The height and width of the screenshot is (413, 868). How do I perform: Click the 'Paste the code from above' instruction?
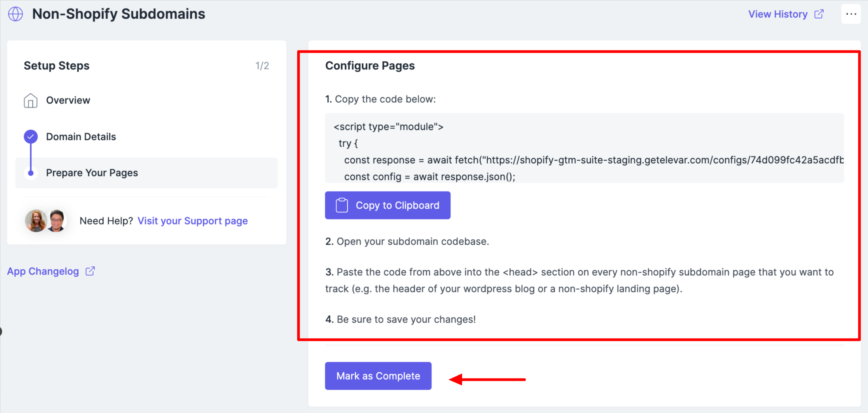tap(580, 280)
